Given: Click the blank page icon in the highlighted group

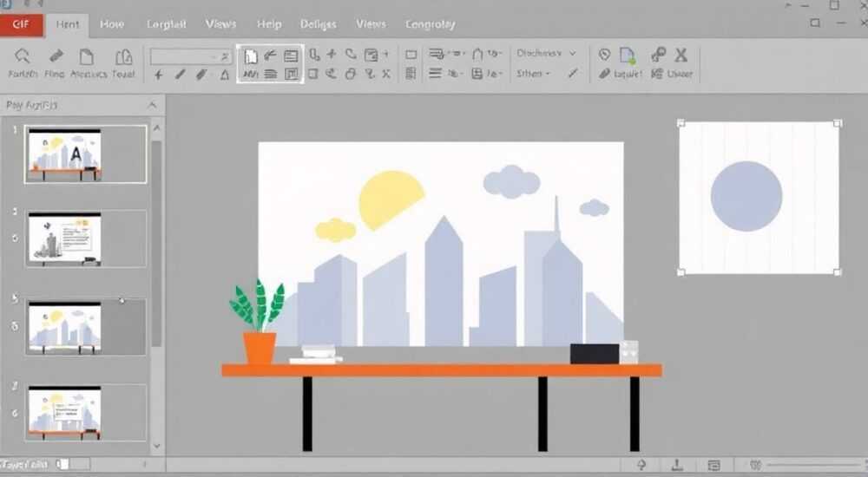Looking at the screenshot, I should tap(251, 56).
